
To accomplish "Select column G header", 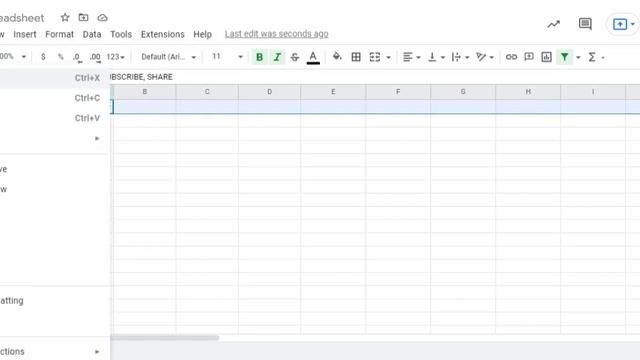I will pos(463,92).
